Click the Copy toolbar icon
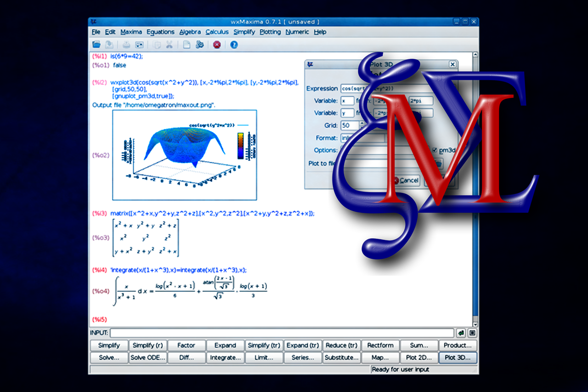 pos(157,45)
